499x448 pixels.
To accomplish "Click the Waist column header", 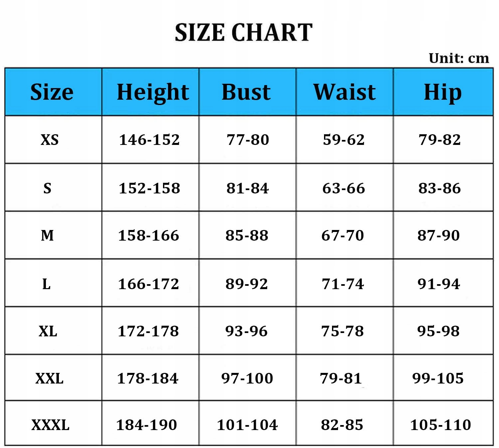I will (344, 92).
